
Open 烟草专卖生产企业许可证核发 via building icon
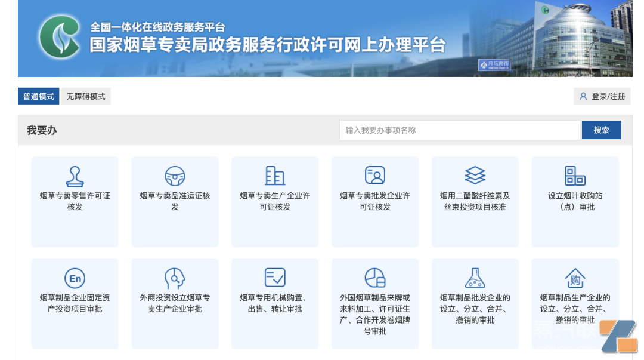click(275, 176)
